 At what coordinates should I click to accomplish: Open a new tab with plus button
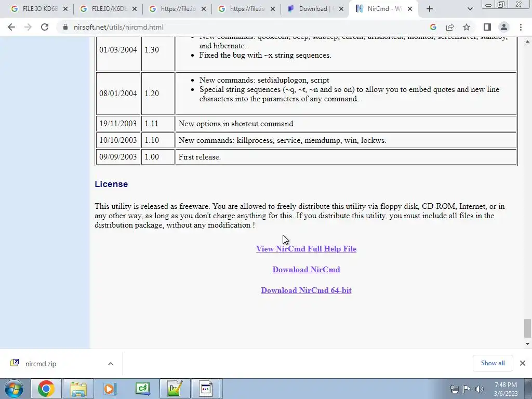(430, 9)
